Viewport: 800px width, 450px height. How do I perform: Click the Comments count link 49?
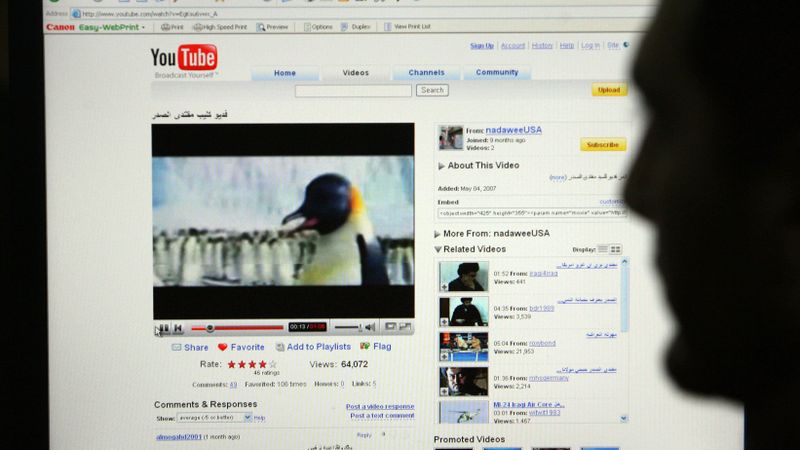(x=233, y=385)
